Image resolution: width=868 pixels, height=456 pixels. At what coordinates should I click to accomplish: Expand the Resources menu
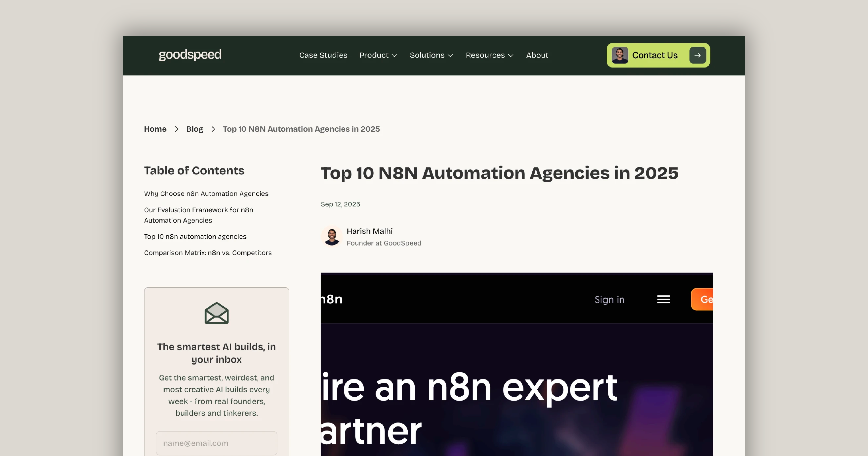(x=490, y=55)
